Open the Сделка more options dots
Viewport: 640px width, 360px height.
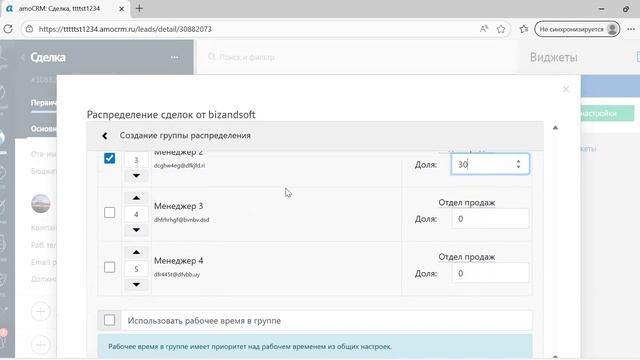pyautogui.click(x=174, y=58)
